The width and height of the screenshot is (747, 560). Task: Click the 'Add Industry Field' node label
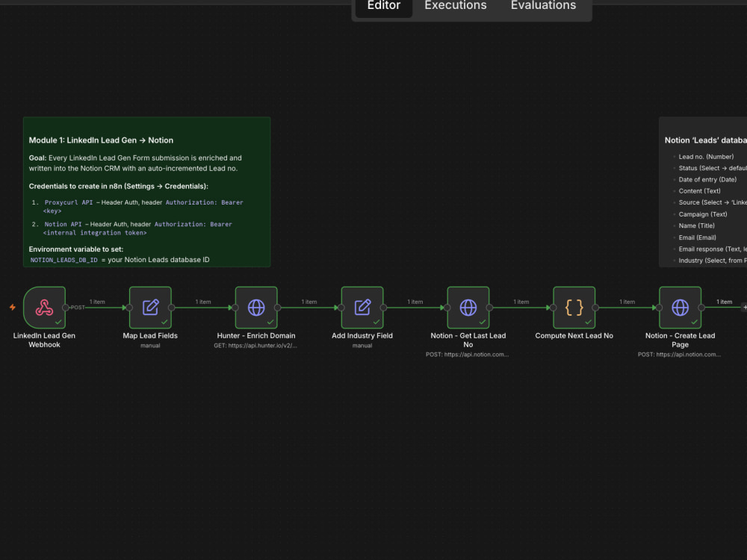point(362,336)
